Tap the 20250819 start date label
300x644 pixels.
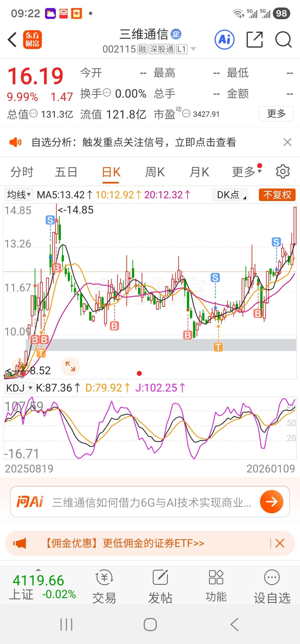[x=29, y=469]
